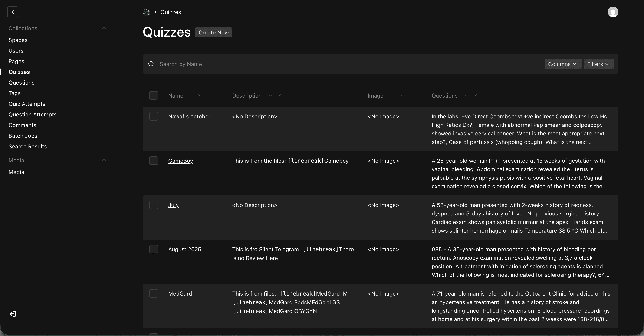This screenshot has height=336, width=644.
Task: Click the search magnifier icon
Action: pyautogui.click(x=151, y=64)
